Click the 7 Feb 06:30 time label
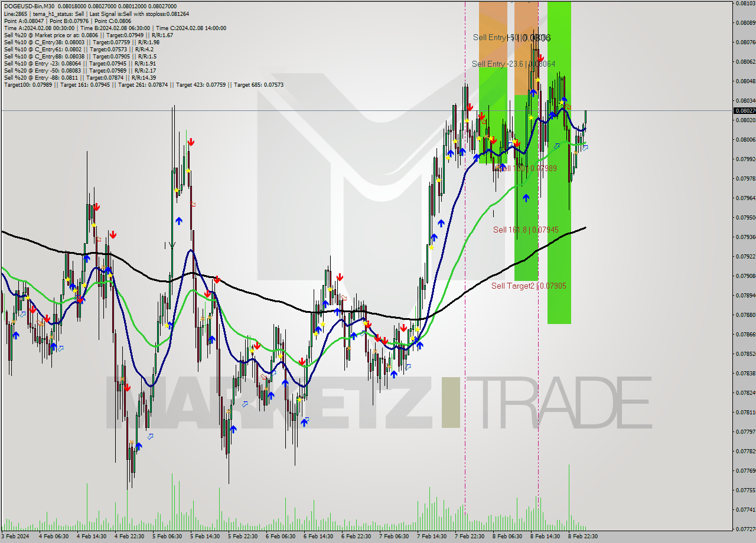This screenshot has height=543, width=756. 393,537
